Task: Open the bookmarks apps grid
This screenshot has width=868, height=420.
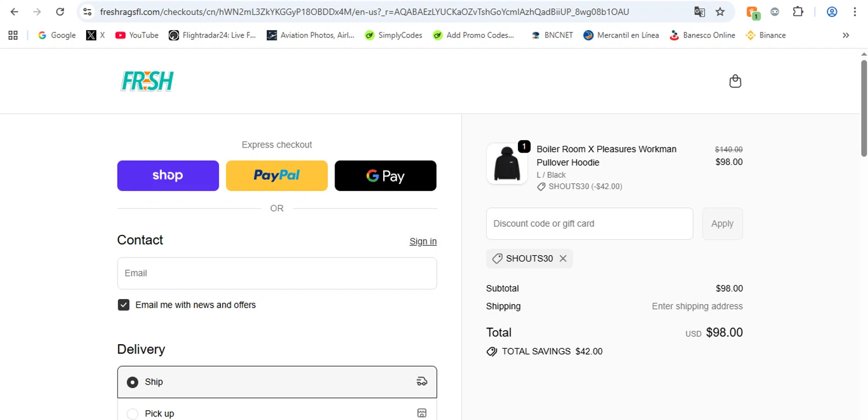Action: 13,35
